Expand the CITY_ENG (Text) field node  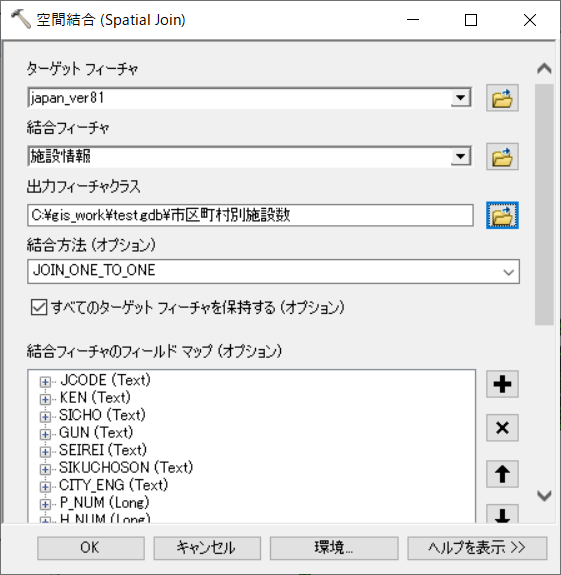[x=45, y=487]
